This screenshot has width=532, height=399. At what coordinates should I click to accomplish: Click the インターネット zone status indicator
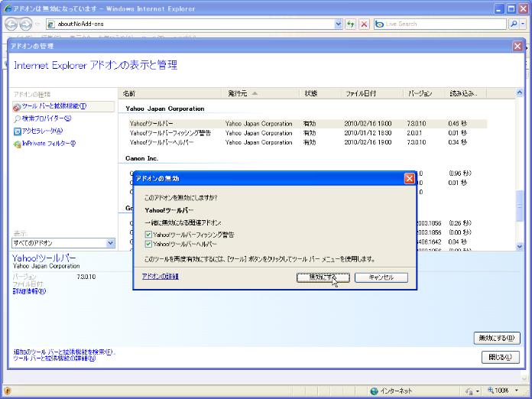click(x=391, y=391)
